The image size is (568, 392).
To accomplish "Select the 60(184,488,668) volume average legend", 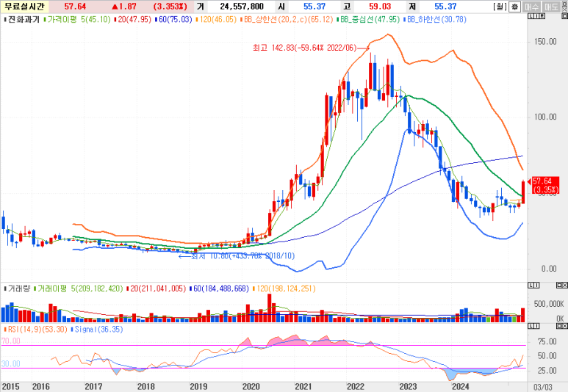I will 221,288.
